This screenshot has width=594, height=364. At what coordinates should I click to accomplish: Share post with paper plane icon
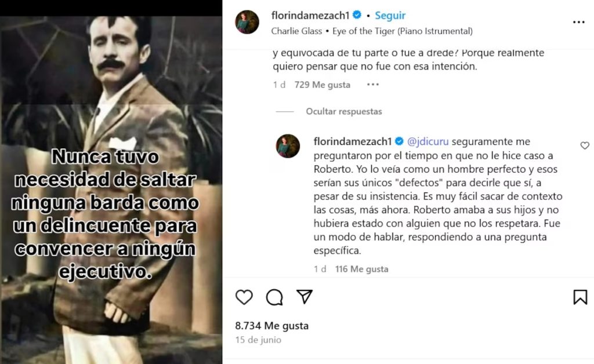coord(305,297)
